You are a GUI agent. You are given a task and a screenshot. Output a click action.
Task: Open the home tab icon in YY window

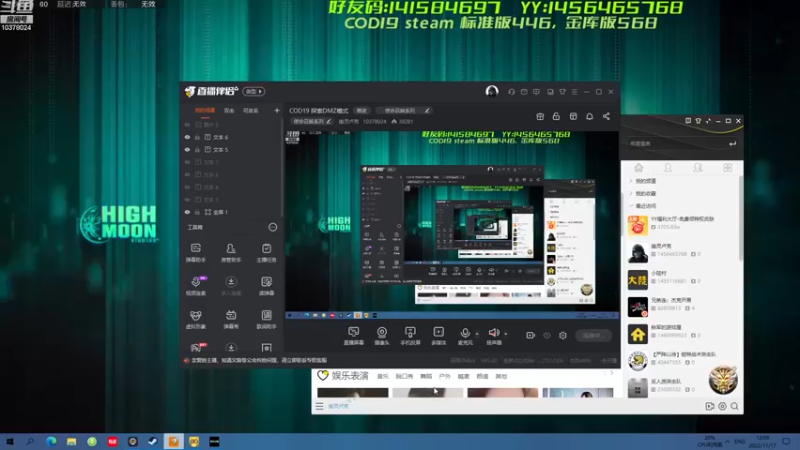tap(638, 168)
